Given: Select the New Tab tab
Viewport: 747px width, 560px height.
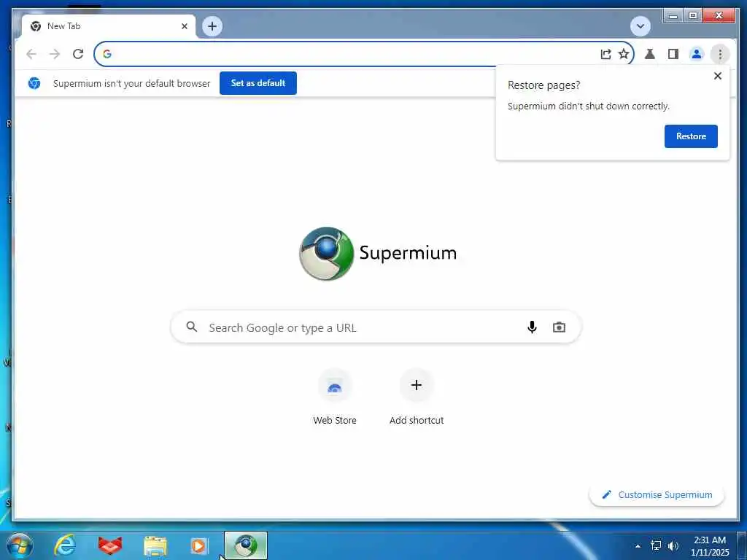Looking at the screenshot, I should 109,27.
